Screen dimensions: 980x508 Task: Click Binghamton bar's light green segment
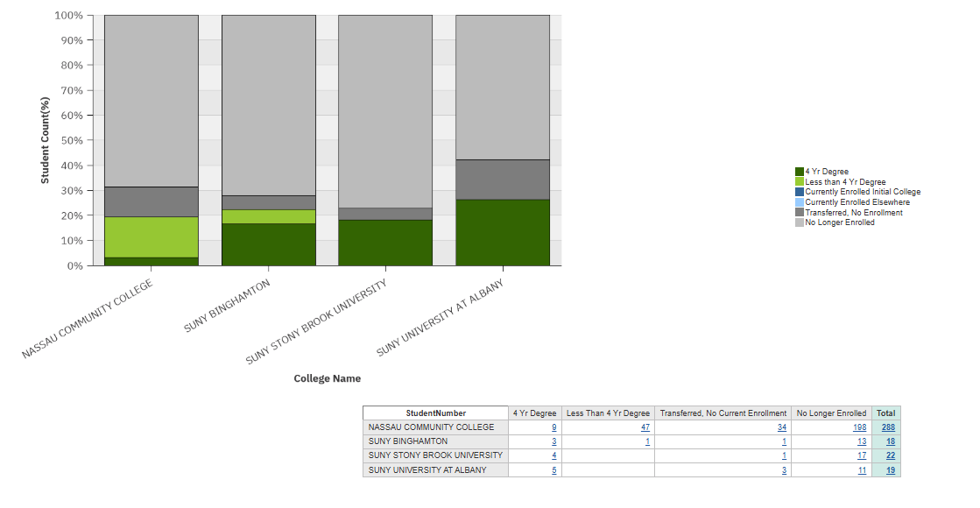click(x=269, y=217)
